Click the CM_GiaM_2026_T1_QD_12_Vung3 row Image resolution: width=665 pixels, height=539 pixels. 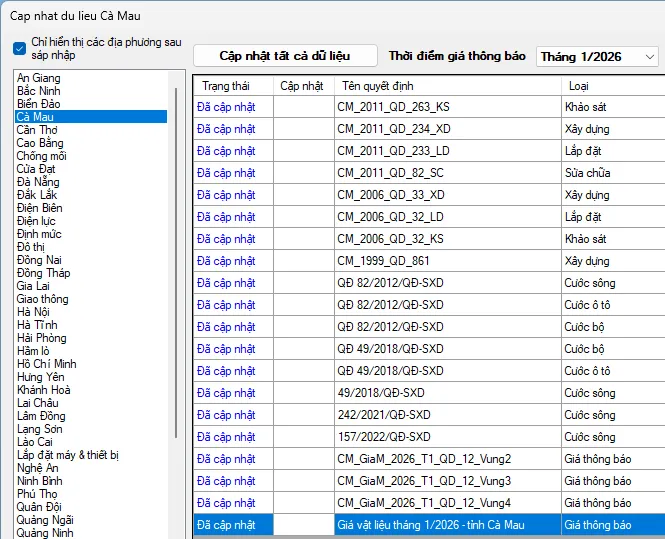click(x=424, y=481)
